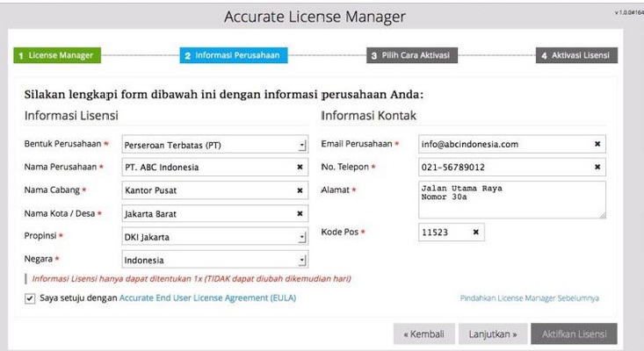Image resolution: width=644 pixels, height=351 pixels.
Task: Click the Informasi Kontak heading
Action: click(x=368, y=116)
